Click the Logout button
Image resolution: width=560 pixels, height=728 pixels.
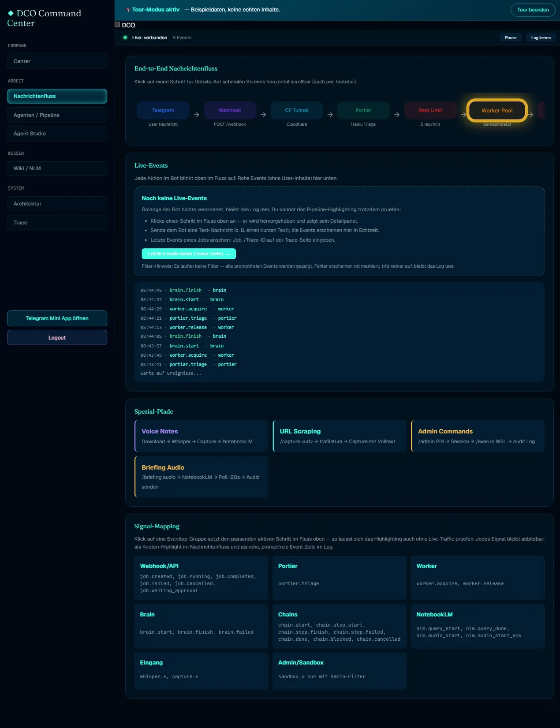(x=57, y=338)
